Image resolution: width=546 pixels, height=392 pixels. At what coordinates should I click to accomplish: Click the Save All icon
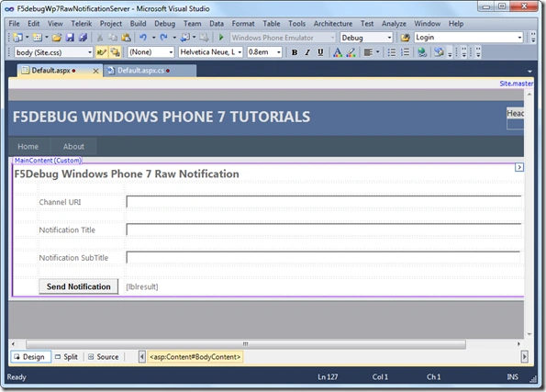pyautogui.click(x=83, y=38)
